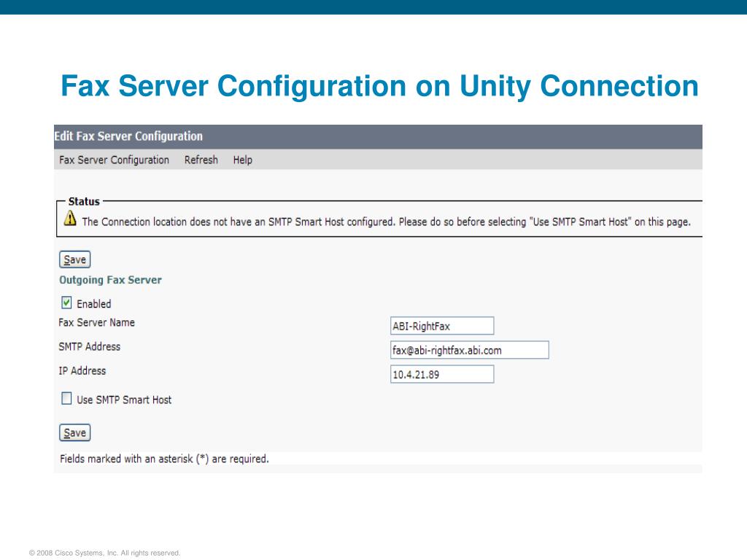The width and height of the screenshot is (747, 560).
Task: Click the Fax Server Name label
Action: (x=97, y=323)
